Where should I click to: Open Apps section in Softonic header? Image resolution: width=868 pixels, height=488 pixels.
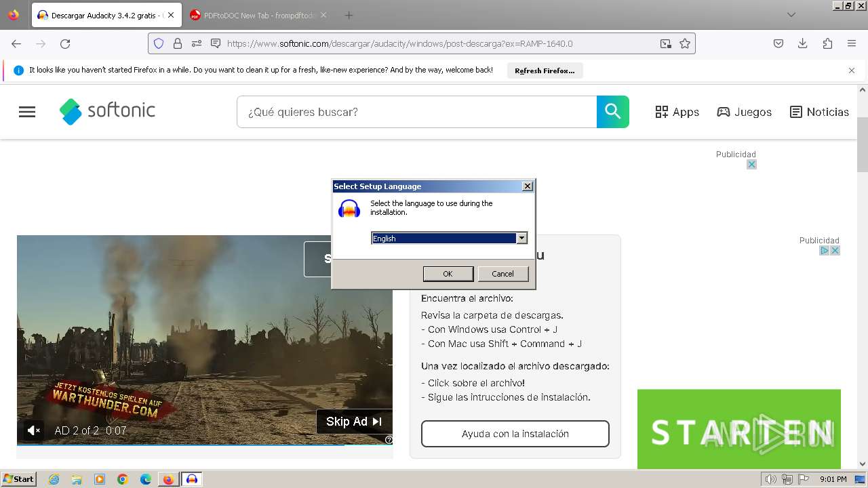tap(677, 112)
